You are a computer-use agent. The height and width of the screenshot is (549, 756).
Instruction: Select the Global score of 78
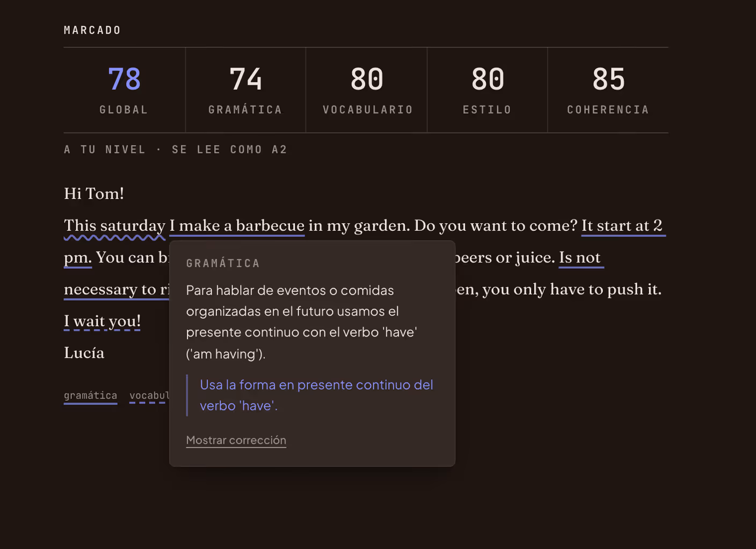(x=124, y=90)
